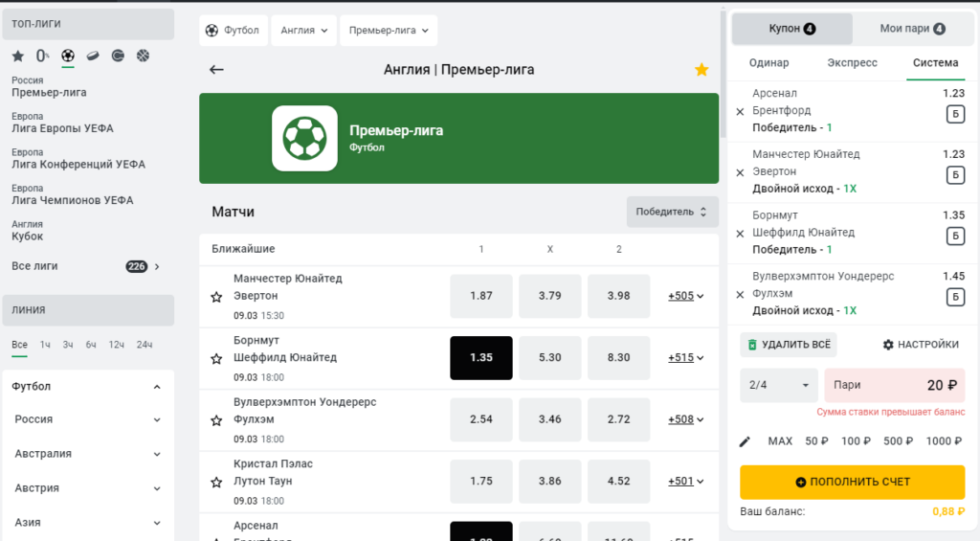Favorite the Манчестер Юнайтед – Эвертон match
This screenshot has width=980, height=541.
point(216,297)
